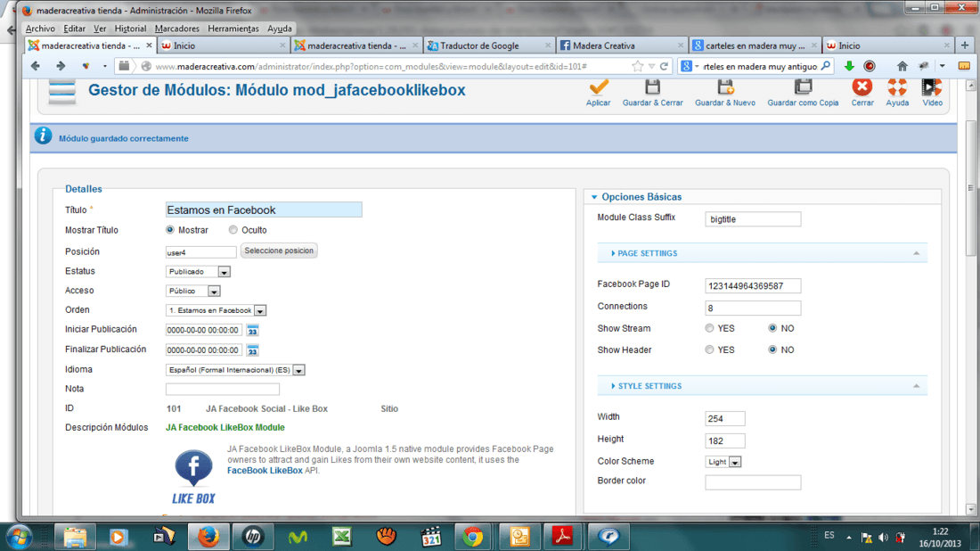The height and width of the screenshot is (551, 980).
Task: Set Show Header to YES
Action: [x=709, y=350]
